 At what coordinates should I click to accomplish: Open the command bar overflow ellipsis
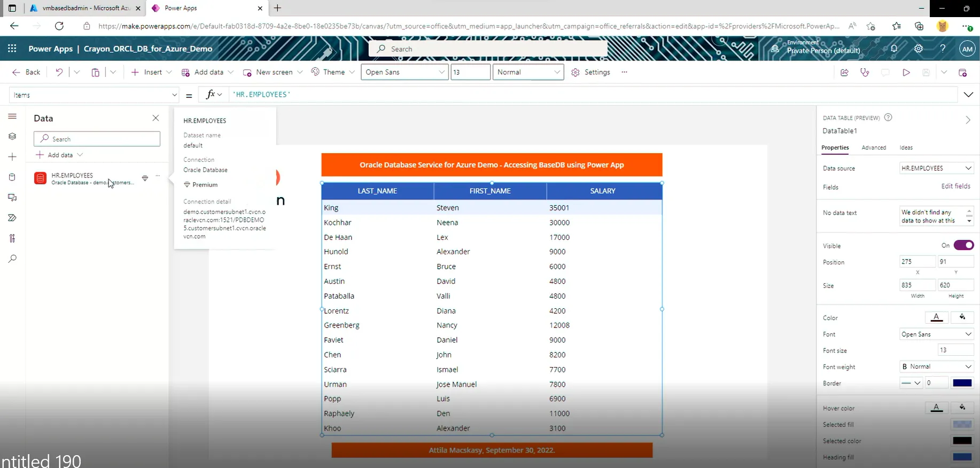[x=624, y=72]
